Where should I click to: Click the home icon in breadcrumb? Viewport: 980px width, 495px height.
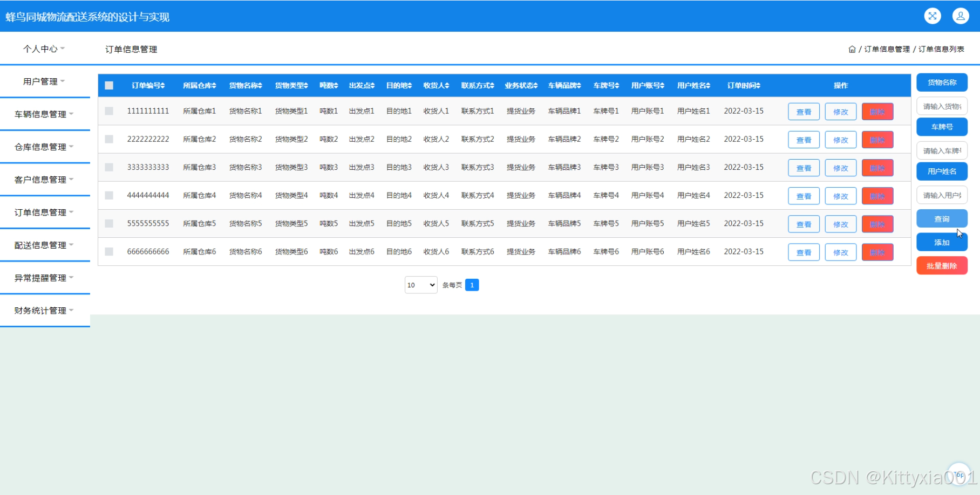[x=852, y=49]
